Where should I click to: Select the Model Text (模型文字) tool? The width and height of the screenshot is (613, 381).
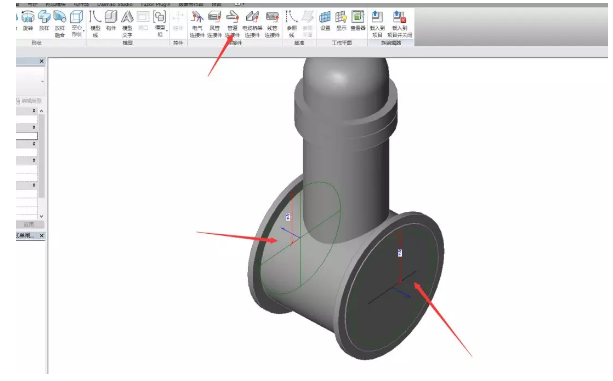[127, 24]
